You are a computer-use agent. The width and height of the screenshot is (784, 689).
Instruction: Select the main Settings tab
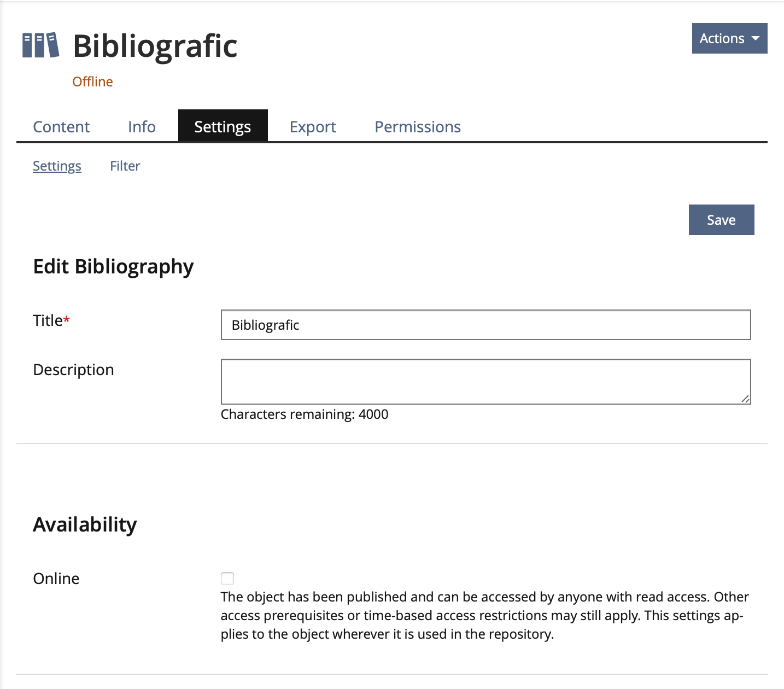223,127
